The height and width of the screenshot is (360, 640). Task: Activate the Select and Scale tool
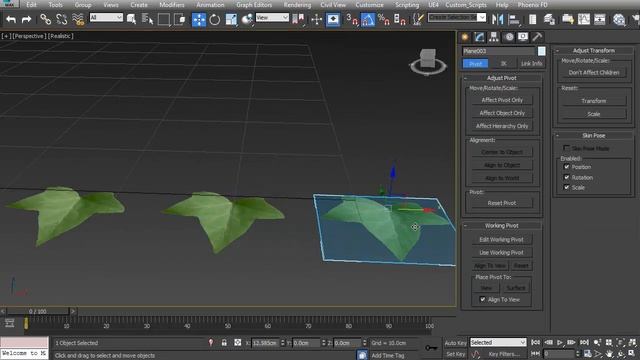[231, 19]
